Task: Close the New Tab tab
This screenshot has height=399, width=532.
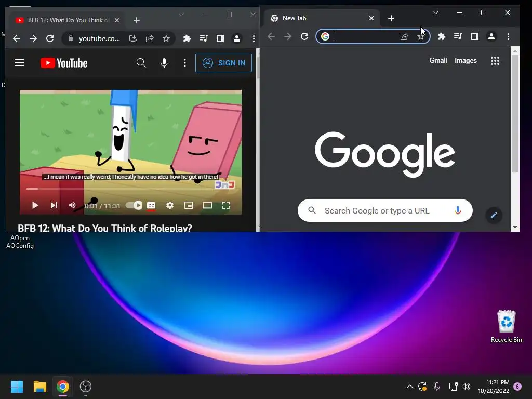Action: [x=371, y=18]
